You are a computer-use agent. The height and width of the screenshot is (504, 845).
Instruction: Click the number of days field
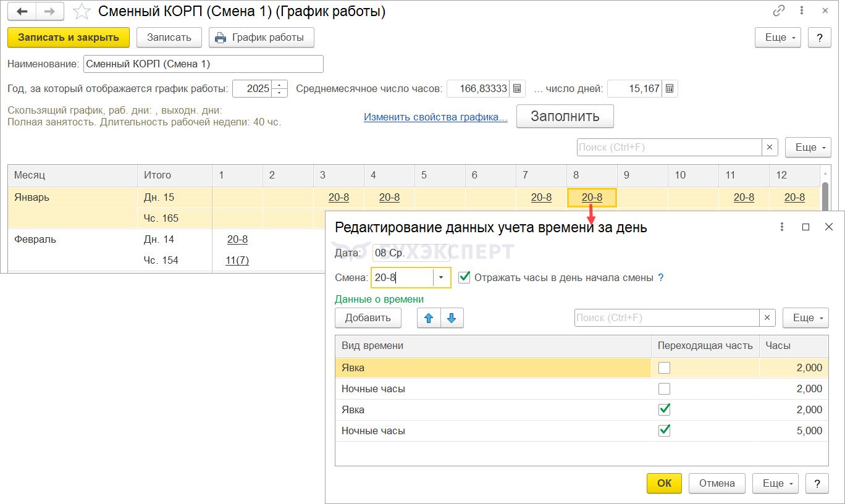click(635, 88)
